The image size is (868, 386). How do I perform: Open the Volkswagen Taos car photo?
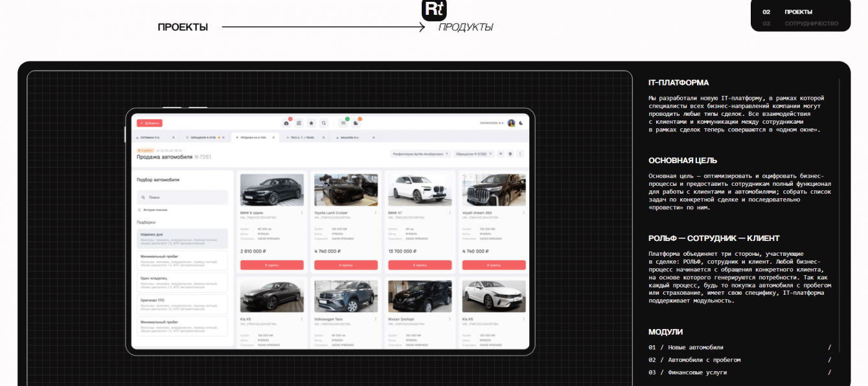pyautogui.click(x=346, y=296)
